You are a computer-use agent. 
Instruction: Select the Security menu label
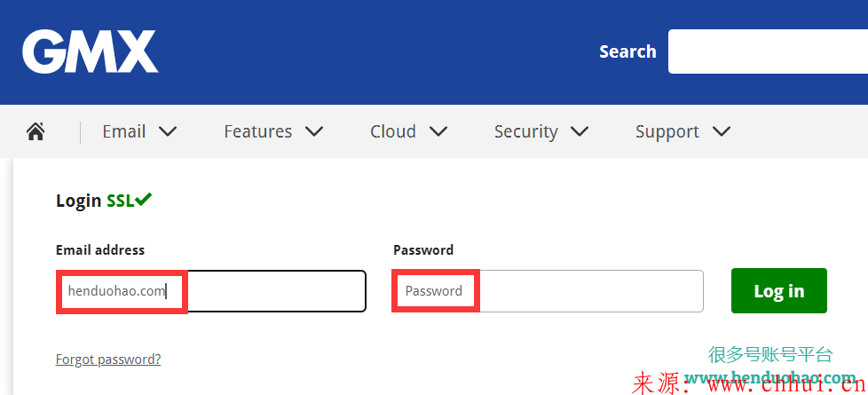point(526,132)
